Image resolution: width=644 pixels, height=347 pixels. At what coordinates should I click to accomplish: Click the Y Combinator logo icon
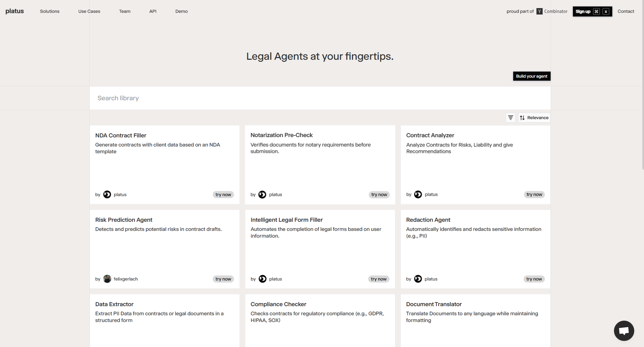(539, 11)
